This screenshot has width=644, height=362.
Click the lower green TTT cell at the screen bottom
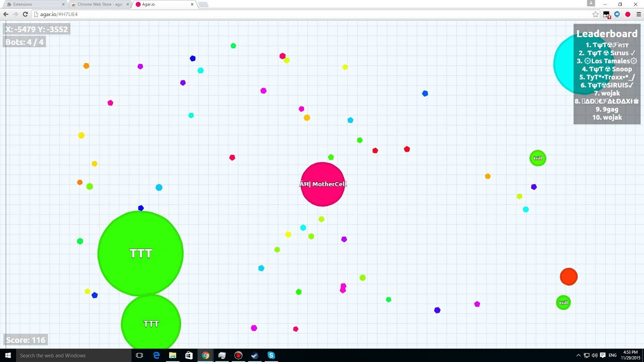[151, 322]
